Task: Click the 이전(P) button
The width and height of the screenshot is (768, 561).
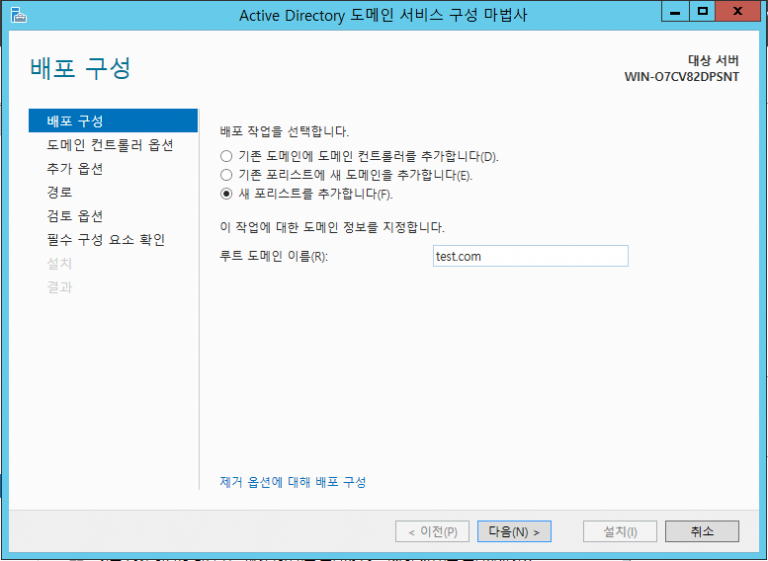Action: click(432, 532)
